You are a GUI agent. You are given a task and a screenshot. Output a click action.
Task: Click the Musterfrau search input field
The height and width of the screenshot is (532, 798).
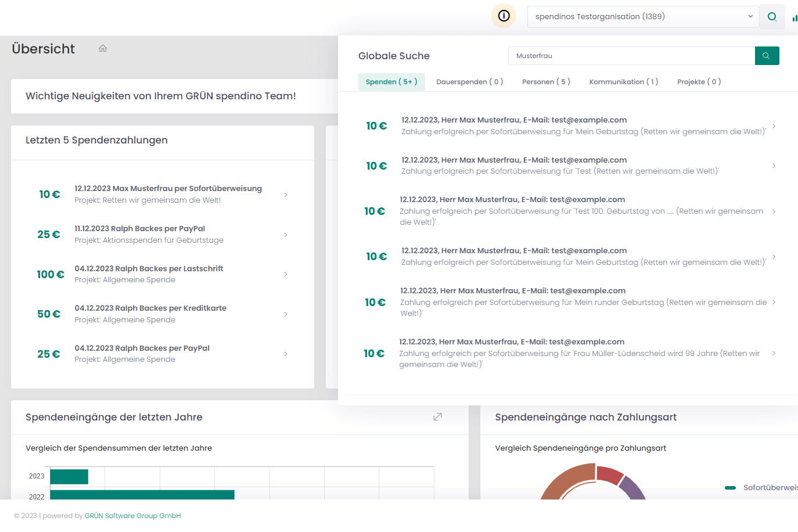[631, 56]
